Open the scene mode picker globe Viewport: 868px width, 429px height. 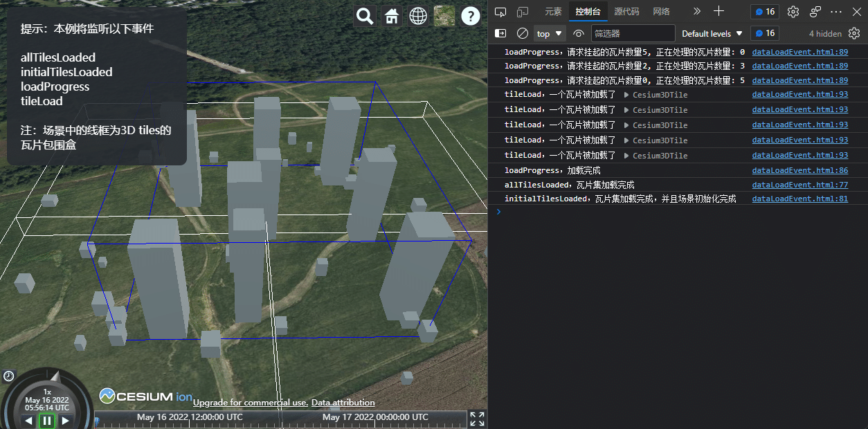pos(418,16)
